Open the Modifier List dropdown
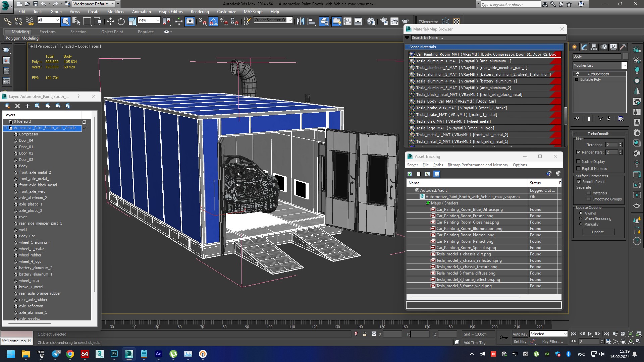The image size is (644, 362). [624, 65]
